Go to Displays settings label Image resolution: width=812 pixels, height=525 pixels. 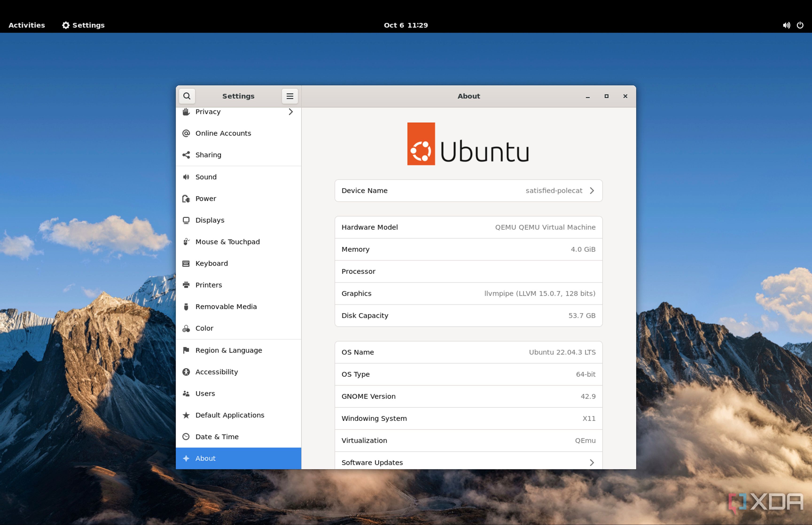[x=210, y=220]
